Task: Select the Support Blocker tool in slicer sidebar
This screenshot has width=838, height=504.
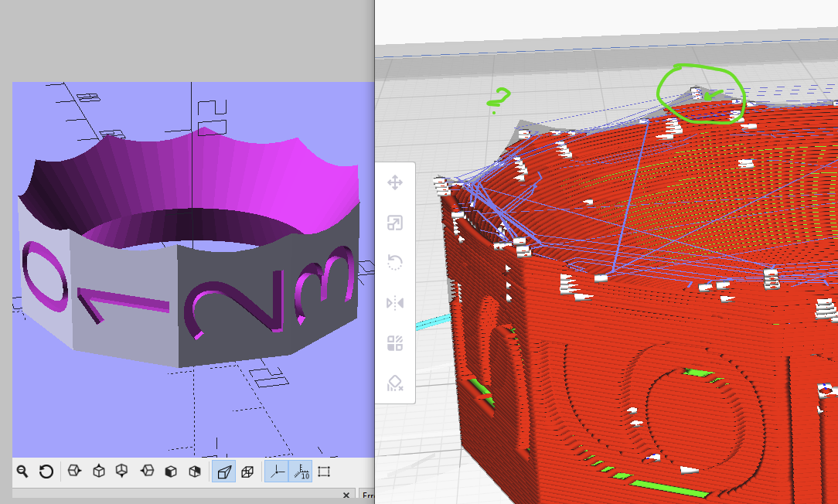Action: (x=395, y=383)
